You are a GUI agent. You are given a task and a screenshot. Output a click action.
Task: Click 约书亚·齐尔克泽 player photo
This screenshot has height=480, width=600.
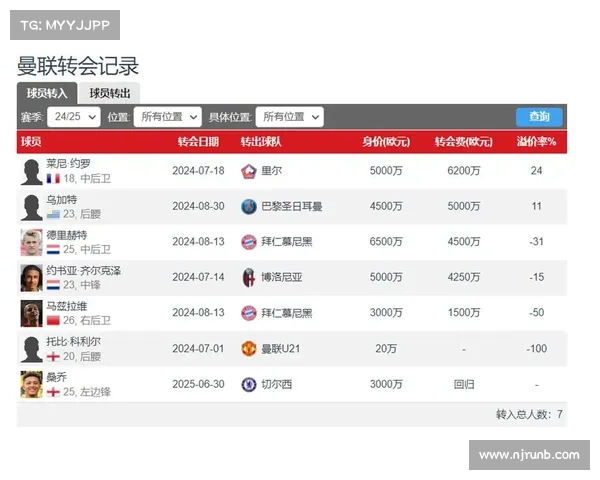31,278
